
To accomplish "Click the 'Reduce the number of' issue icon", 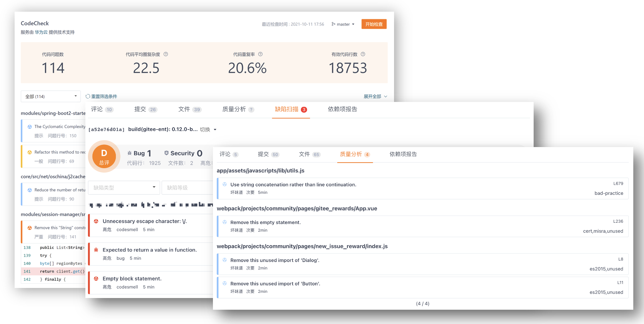I will tap(30, 190).
